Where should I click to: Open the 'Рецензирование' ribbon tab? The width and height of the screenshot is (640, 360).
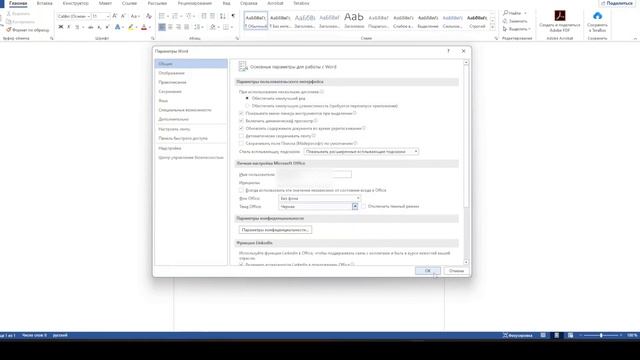[x=195, y=3]
